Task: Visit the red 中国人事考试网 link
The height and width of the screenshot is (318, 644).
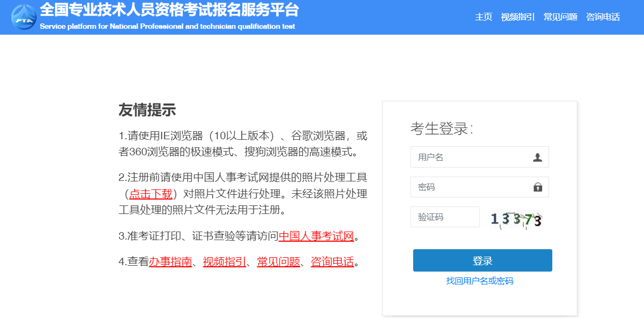Action: (316, 236)
